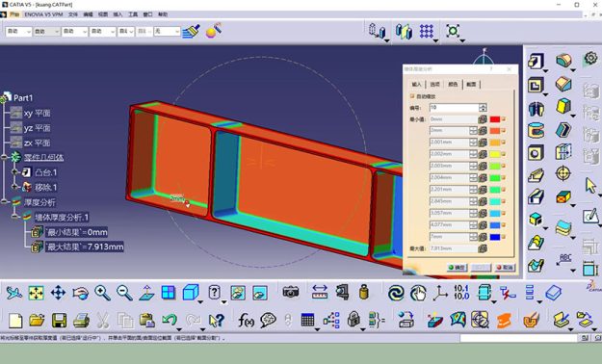602x364 pixels.
Task: Toggle the checkbox beside the red swatch
Action: [x=504, y=119]
